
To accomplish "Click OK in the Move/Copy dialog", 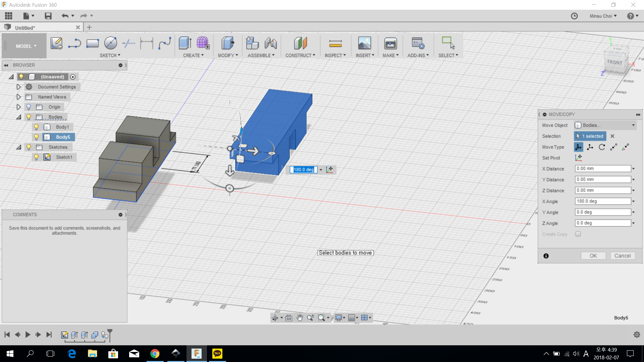I will point(593,256).
